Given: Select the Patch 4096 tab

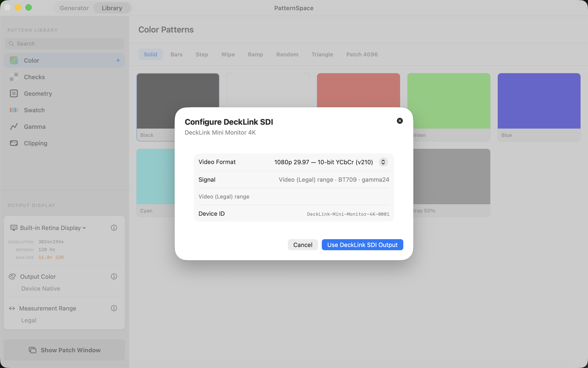Looking at the screenshot, I should [362, 54].
